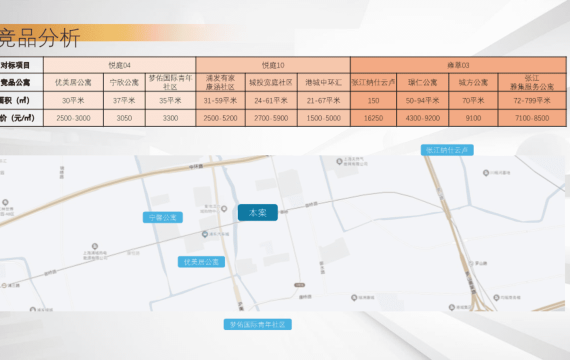Select the area cell 72-799平米
This screenshot has width=570, height=360.
532,100
